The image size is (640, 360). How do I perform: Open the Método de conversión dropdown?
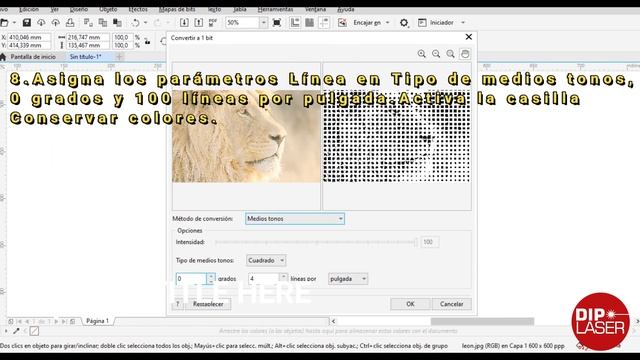pos(295,219)
